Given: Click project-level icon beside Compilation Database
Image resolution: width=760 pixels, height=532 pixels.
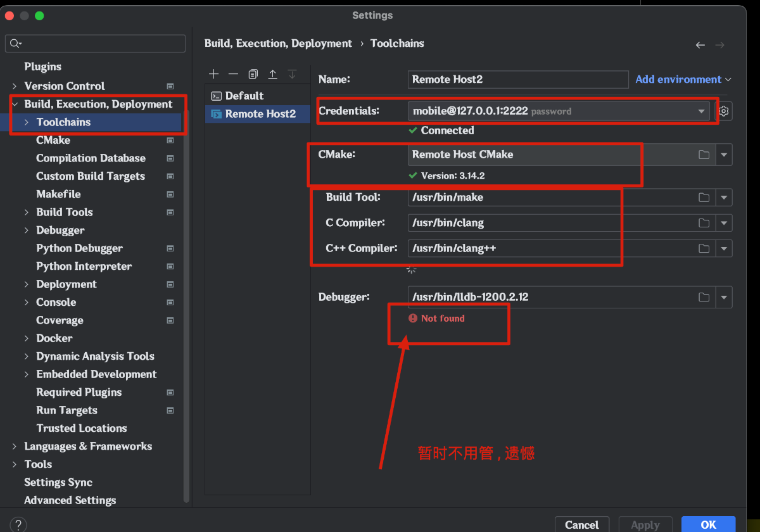Looking at the screenshot, I should pyautogui.click(x=170, y=158).
